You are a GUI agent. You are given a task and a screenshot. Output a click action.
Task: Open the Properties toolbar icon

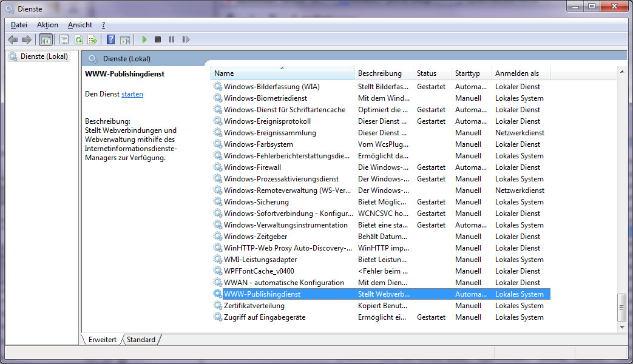(x=64, y=39)
